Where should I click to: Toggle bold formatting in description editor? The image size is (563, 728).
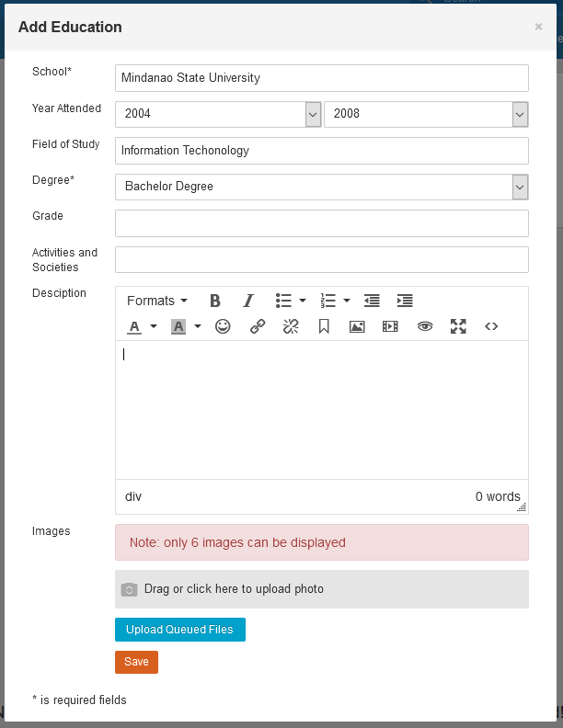point(215,301)
